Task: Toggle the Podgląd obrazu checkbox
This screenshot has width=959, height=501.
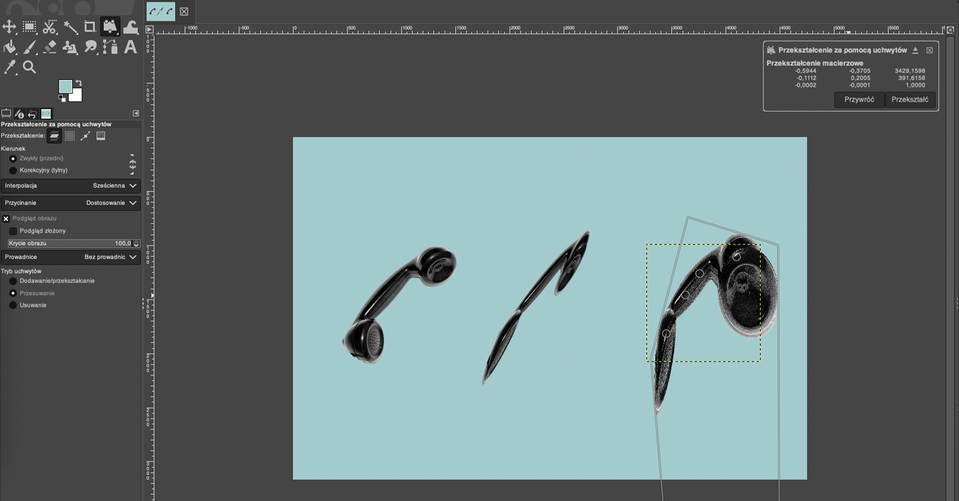Action: click(x=6, y=218)
